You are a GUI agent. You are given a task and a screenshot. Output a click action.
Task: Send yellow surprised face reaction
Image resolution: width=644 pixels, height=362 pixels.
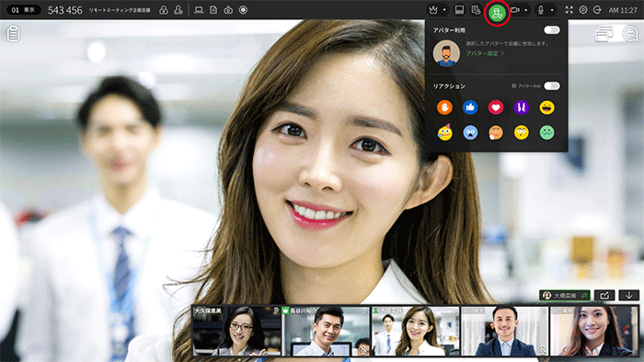point(522,132)
